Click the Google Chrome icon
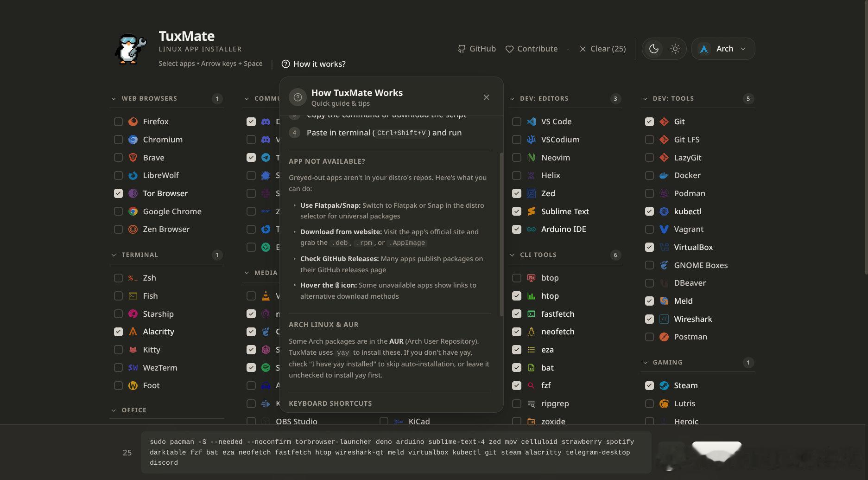Screen dimensions: 868x480 point(133,211)
